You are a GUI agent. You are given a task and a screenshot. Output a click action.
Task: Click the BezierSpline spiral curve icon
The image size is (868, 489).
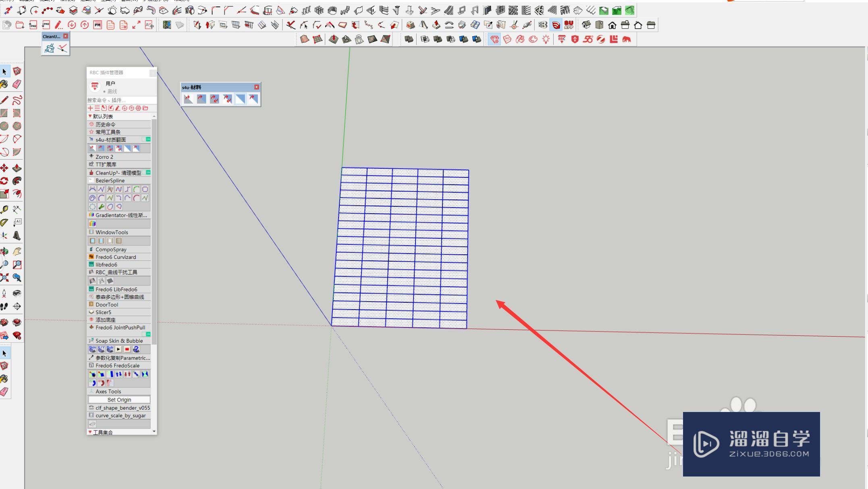point(92,198)
